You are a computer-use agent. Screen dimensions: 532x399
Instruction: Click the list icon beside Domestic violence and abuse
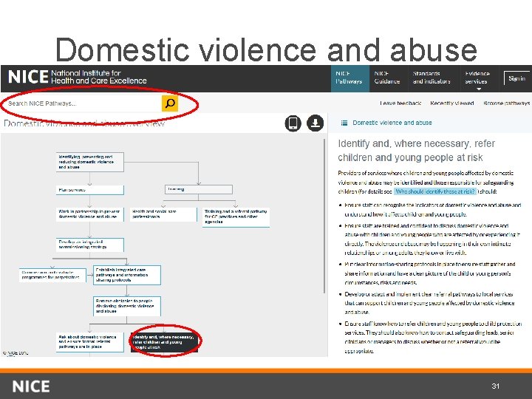click(344, 123)
